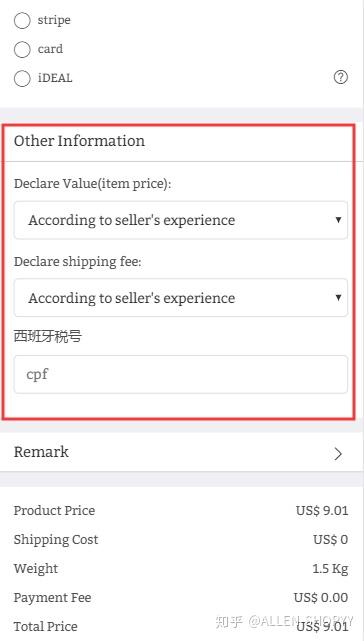Viewport: 364px width, 641px height.
Task: Click the cpf tax number input field
Action: click(181, 374)
